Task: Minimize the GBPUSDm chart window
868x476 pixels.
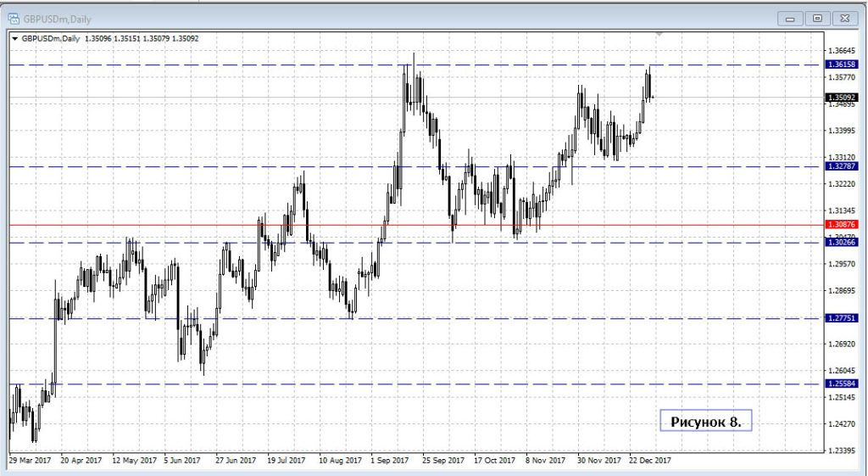Action: click(792, 18)
